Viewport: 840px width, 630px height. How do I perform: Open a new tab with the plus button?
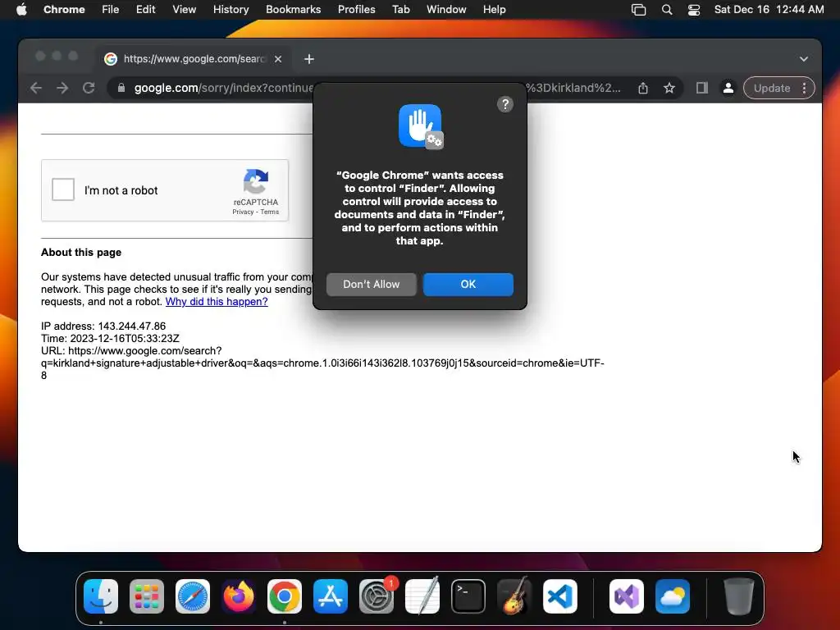coord(309,59)
